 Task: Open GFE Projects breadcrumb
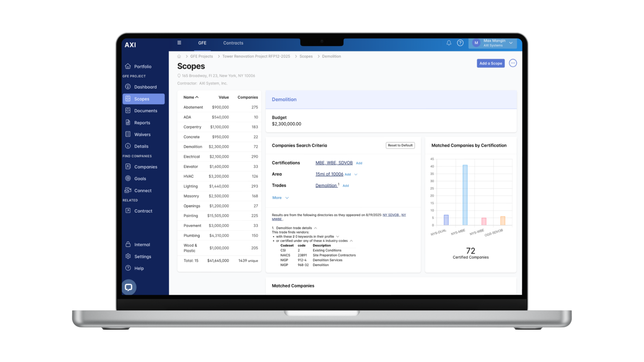(201, 57)
